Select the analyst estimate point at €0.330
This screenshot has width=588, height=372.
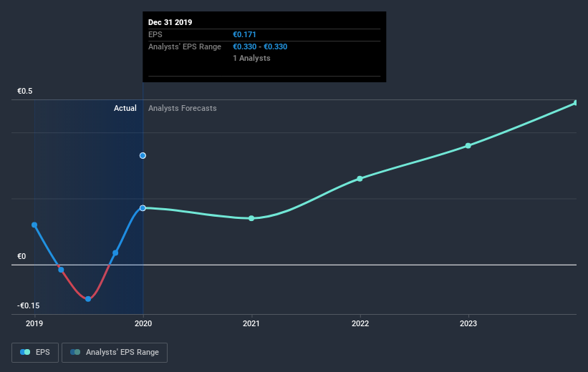click(143, 155)
